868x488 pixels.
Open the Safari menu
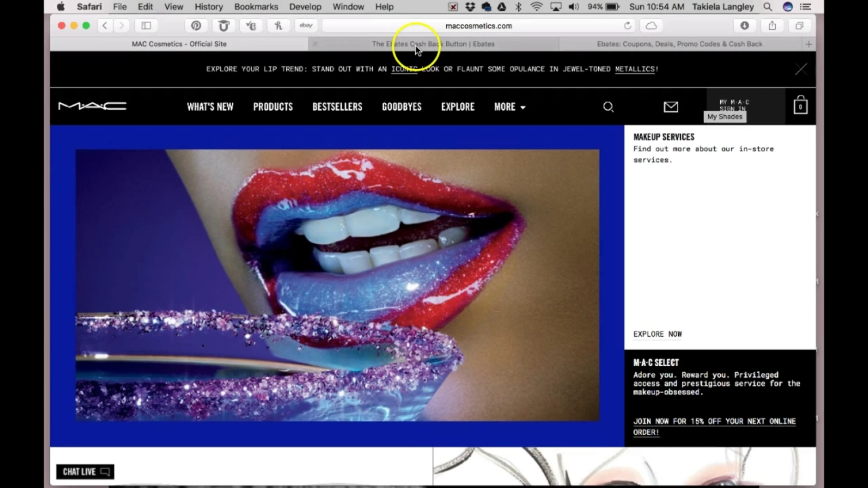point(89,7)
